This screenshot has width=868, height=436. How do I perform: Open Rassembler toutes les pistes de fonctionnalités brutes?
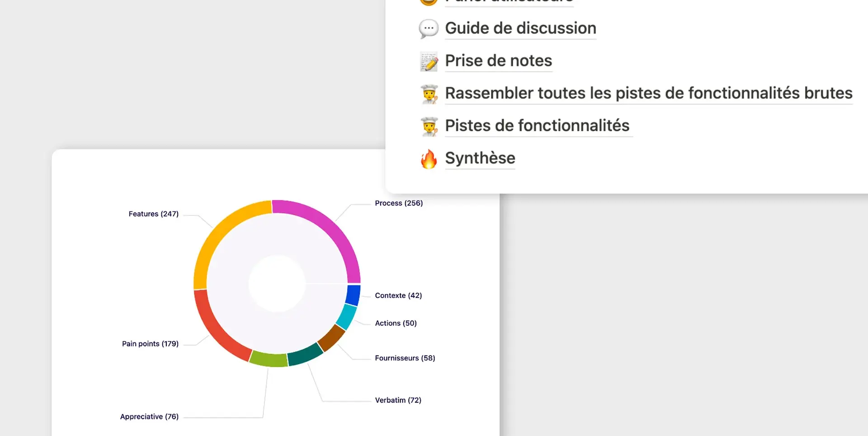pos(649,93)
